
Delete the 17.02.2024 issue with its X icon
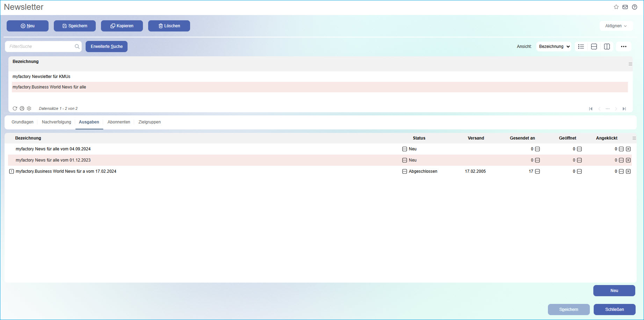pos(628,171)
